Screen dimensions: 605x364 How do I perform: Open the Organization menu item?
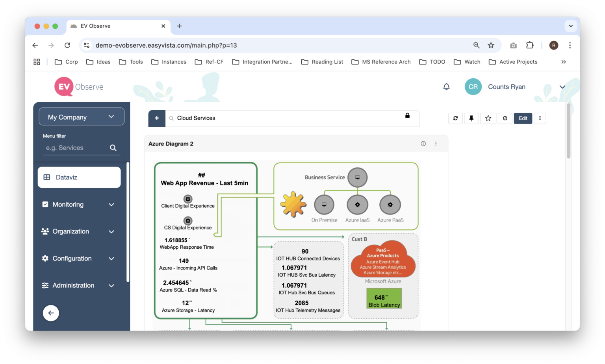(79, 231)
